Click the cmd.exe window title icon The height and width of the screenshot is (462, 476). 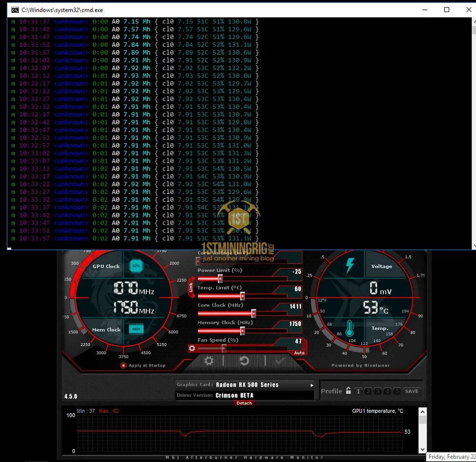15,10
